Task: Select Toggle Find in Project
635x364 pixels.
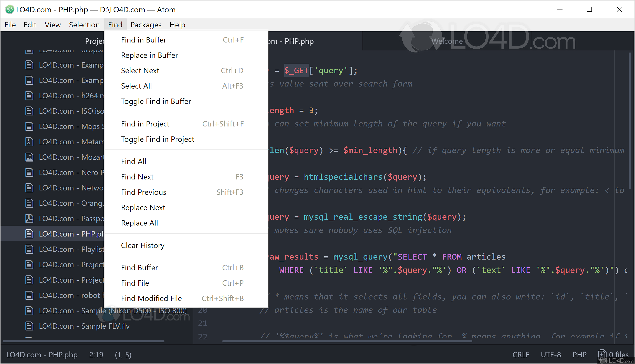Action: click(x=158, y=139)
